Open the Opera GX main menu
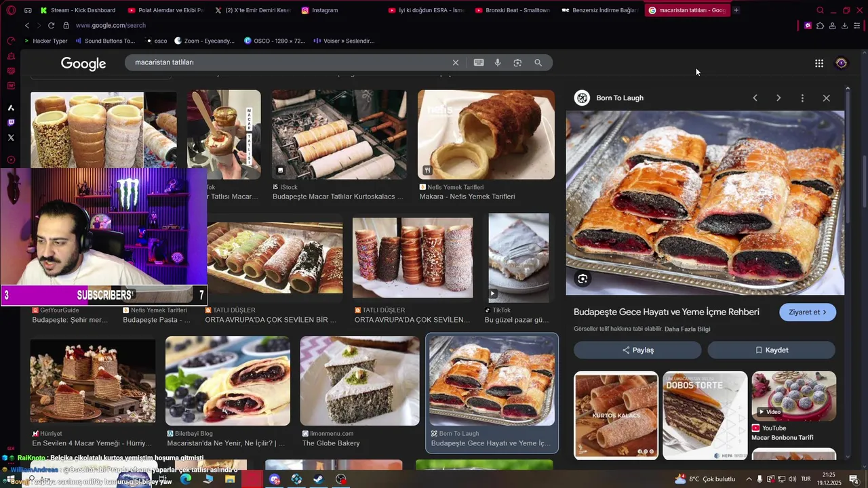 (x=11, y=10)
